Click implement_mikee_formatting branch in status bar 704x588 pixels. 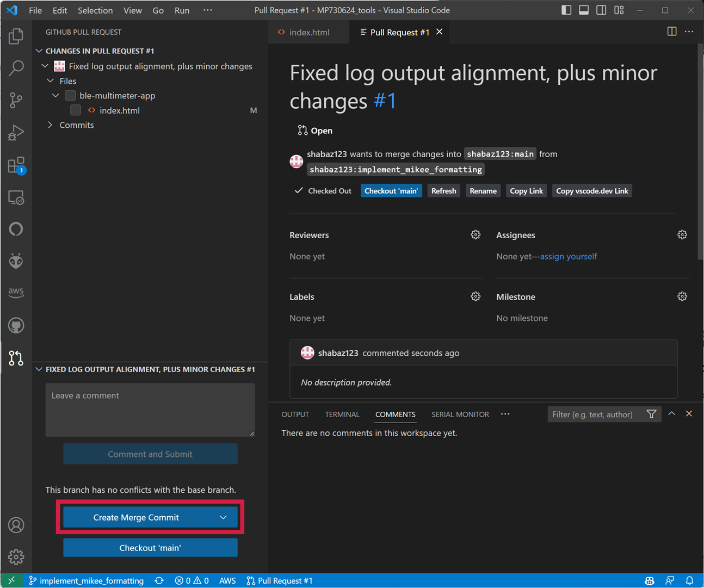(87, 580)
